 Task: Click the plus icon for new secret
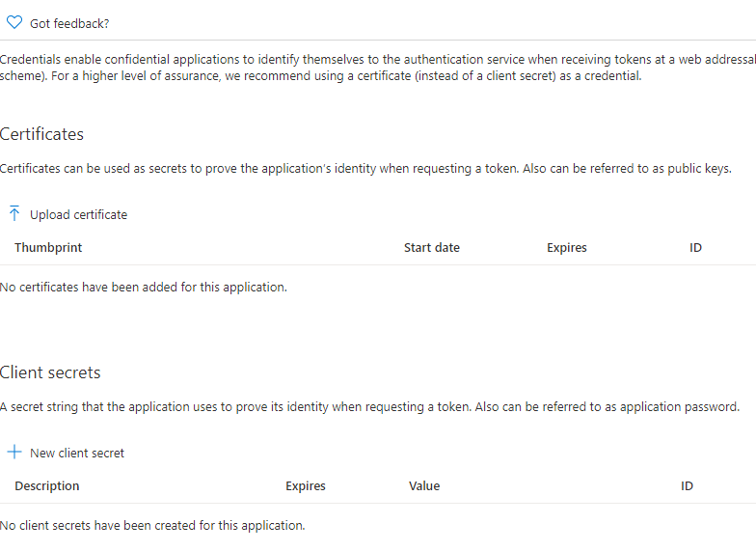tap(14, 452)
